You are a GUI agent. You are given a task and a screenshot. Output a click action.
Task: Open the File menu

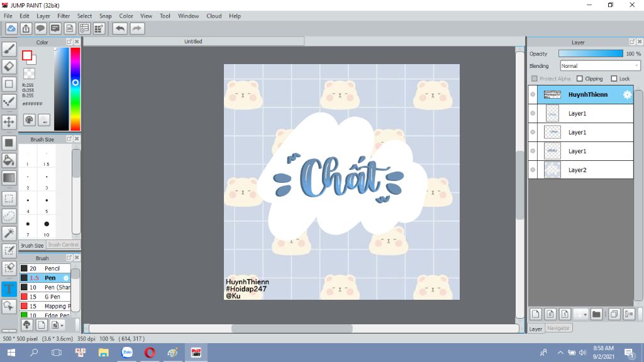tap(8, 16)
